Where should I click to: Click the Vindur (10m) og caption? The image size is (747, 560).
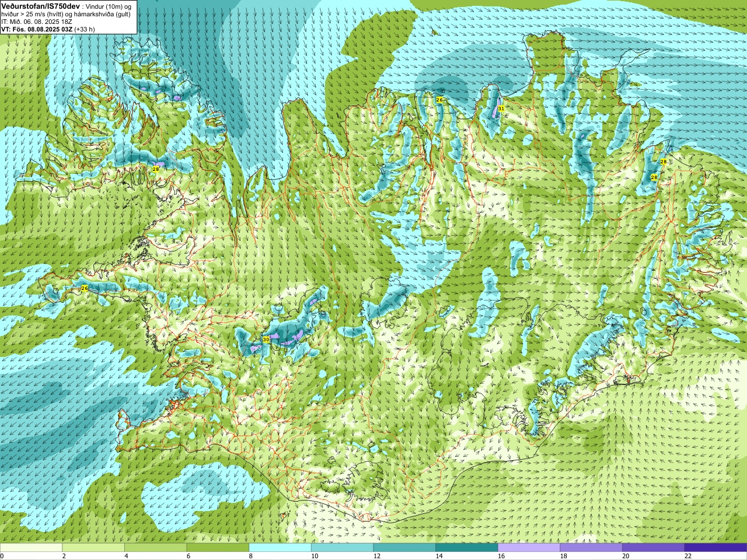(109, 6)
